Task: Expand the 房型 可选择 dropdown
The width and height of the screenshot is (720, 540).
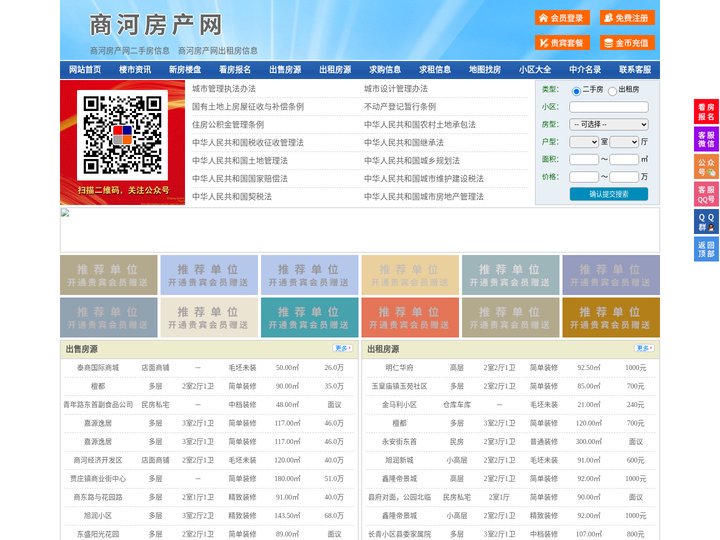Action: [609, 124]
